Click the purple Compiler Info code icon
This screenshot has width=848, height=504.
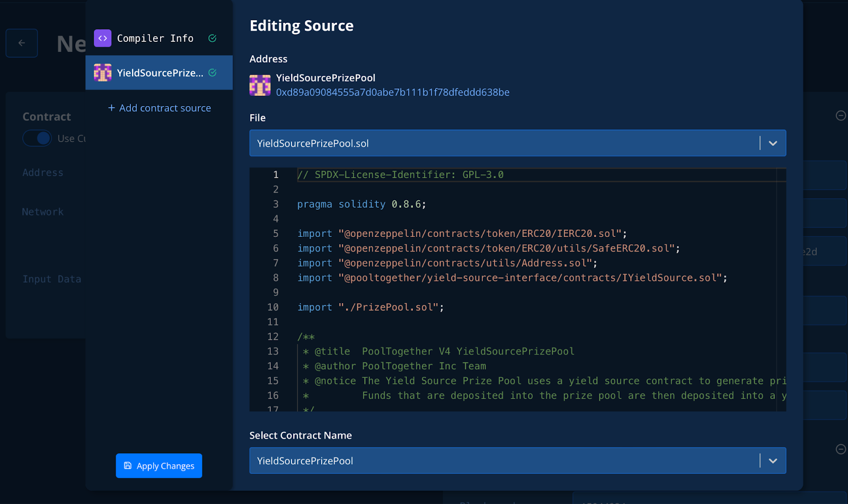[102, 38]
